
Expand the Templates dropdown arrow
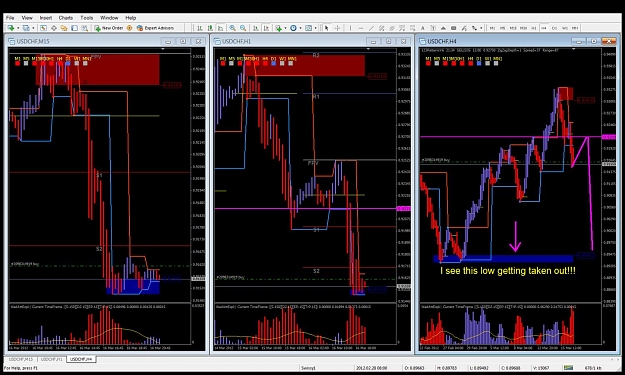[316, 28]
